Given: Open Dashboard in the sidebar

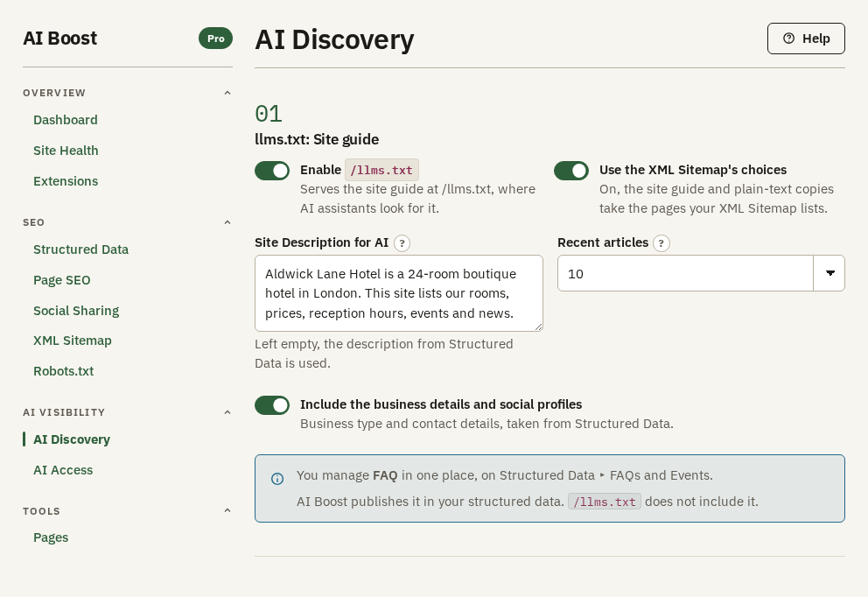Looking at the screenshot, I should pos(66,120).
